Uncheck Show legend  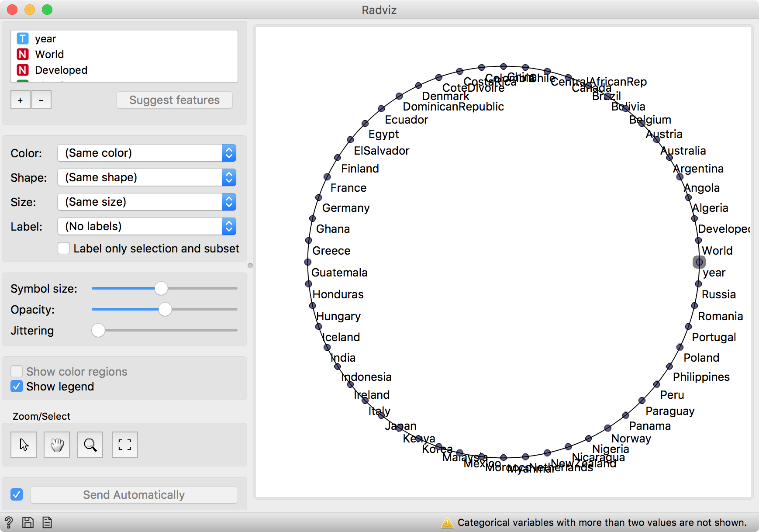tap(17, 387)
